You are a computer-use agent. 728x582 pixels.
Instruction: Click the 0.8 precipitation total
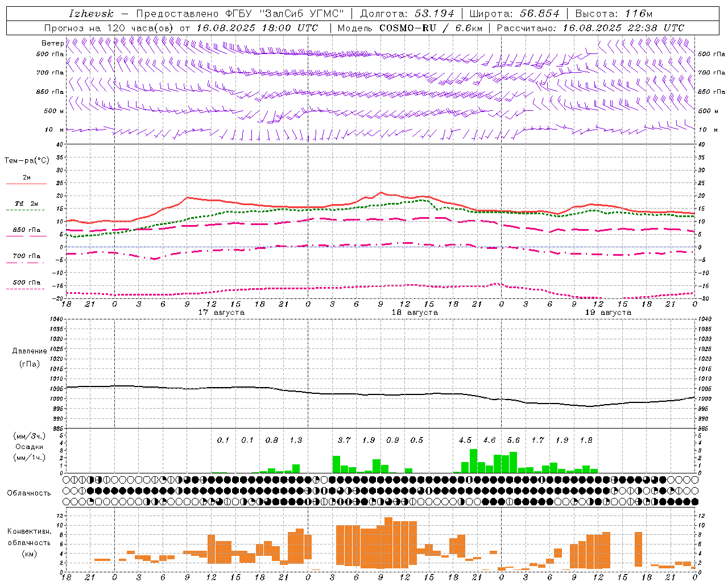272,440
